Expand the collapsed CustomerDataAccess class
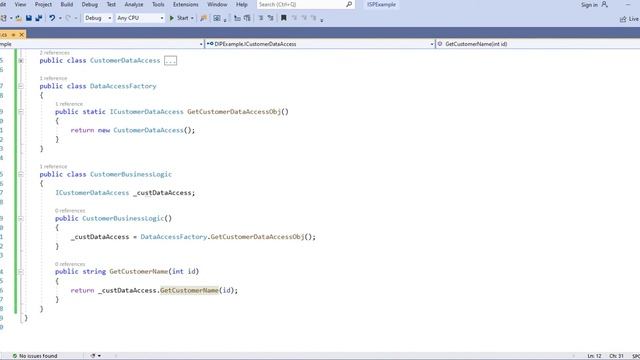Screen dimensions: 640x360 [21, 60]
